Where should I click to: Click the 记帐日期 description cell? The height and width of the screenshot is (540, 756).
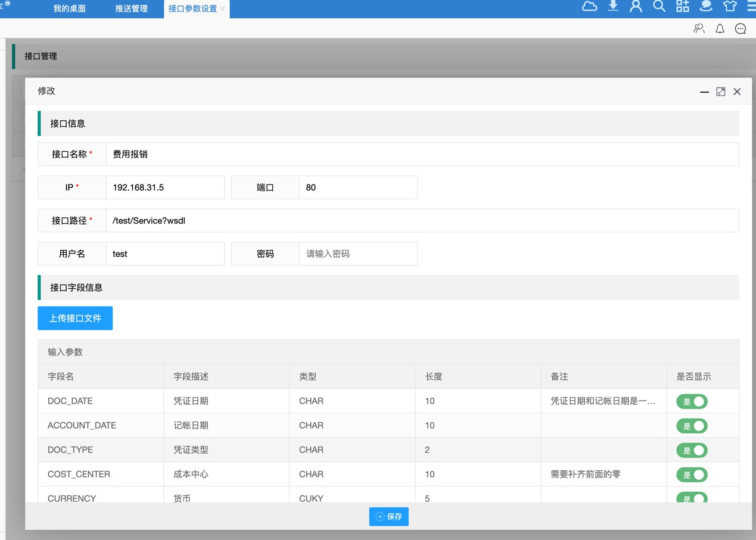[x=226, y=426]
